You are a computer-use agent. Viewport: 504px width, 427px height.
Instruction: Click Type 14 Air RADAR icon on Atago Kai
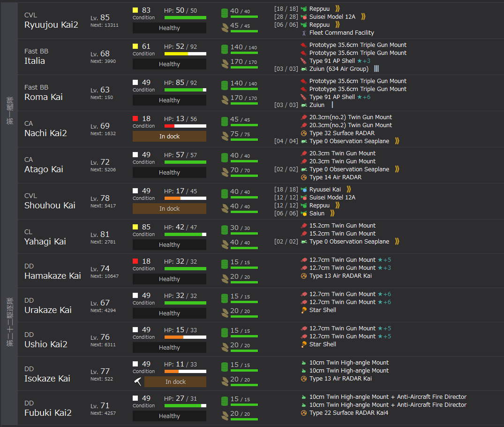coord(304,177)
